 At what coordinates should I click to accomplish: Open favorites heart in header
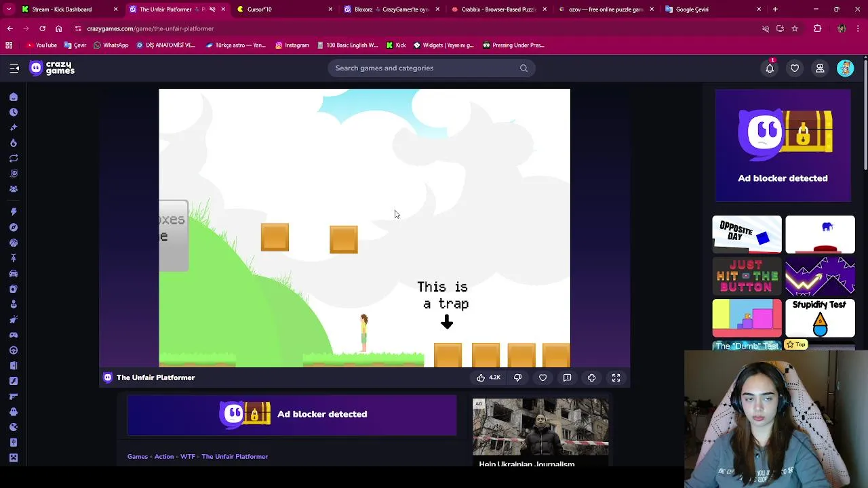click(x=795, y=68)
